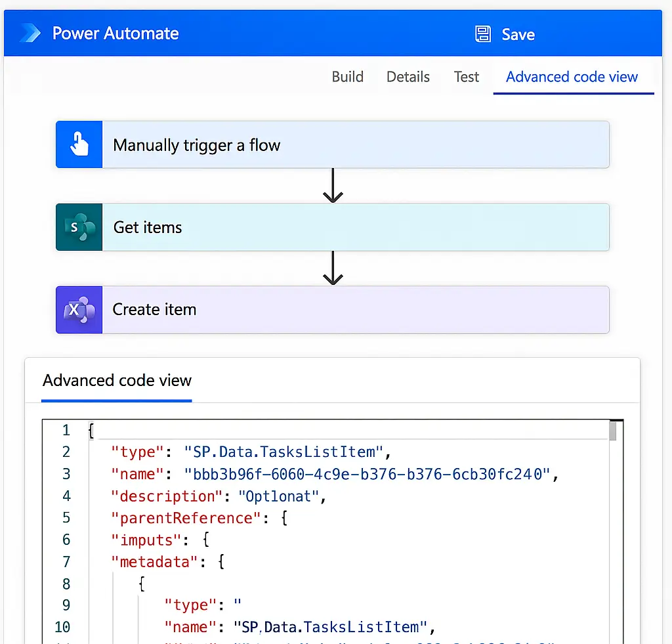Screen dimensions: 672x644
Task: Click the "Optlonat" value on line 4
Action: click(x=278, y=496)
